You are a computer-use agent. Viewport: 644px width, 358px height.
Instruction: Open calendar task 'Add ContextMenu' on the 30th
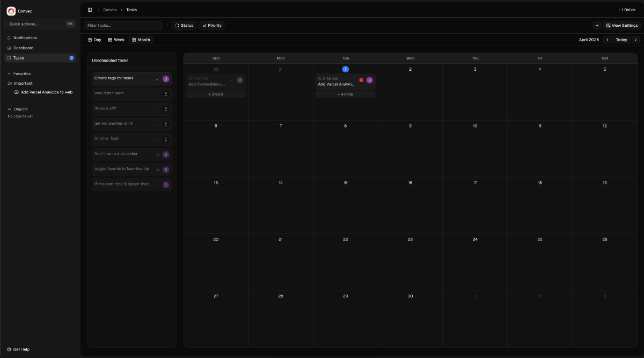(216, 81)
